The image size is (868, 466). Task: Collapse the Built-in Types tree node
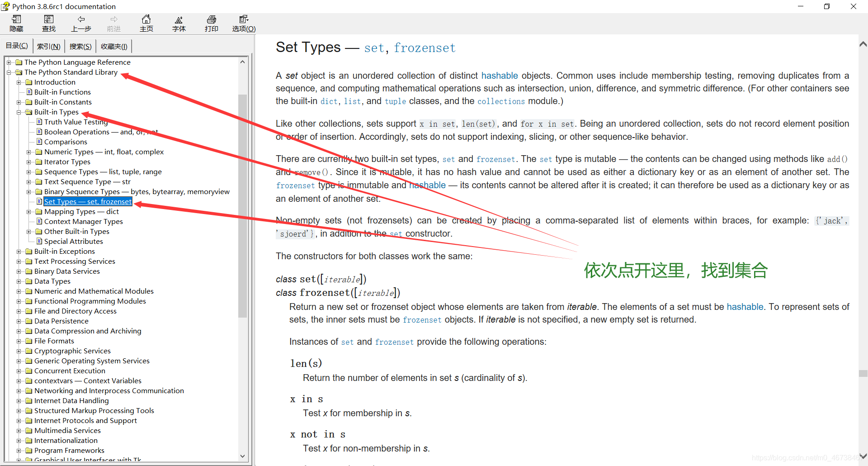(x=19, y=112)
